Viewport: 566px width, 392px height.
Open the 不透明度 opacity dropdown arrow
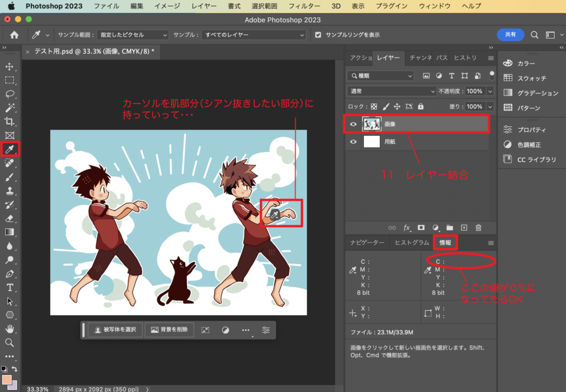click(490, 91)
